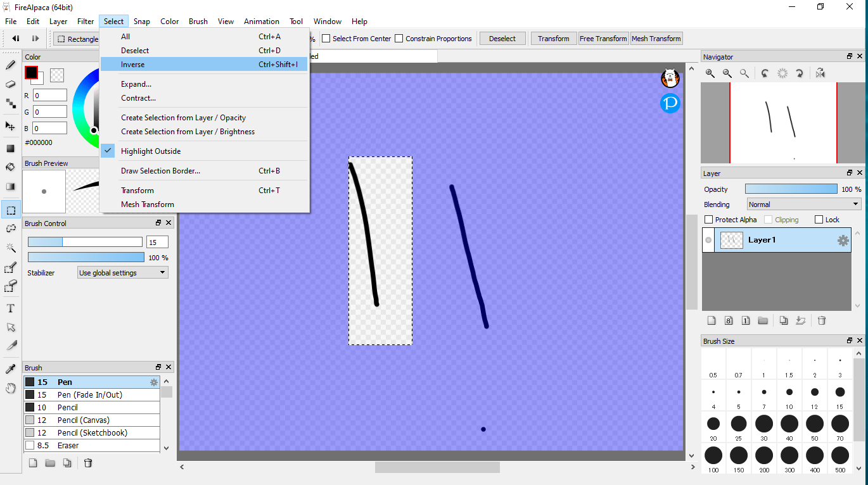This screenshot has height=485, width=868.
Task: Open the Blending mode dropdown
Action: click(803, 204)
